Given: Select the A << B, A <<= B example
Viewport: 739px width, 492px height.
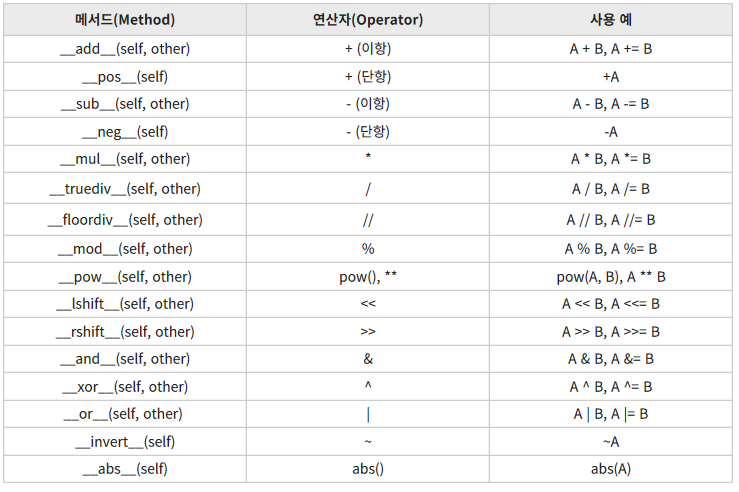Looking at the screenshot, I should (611, 304).
